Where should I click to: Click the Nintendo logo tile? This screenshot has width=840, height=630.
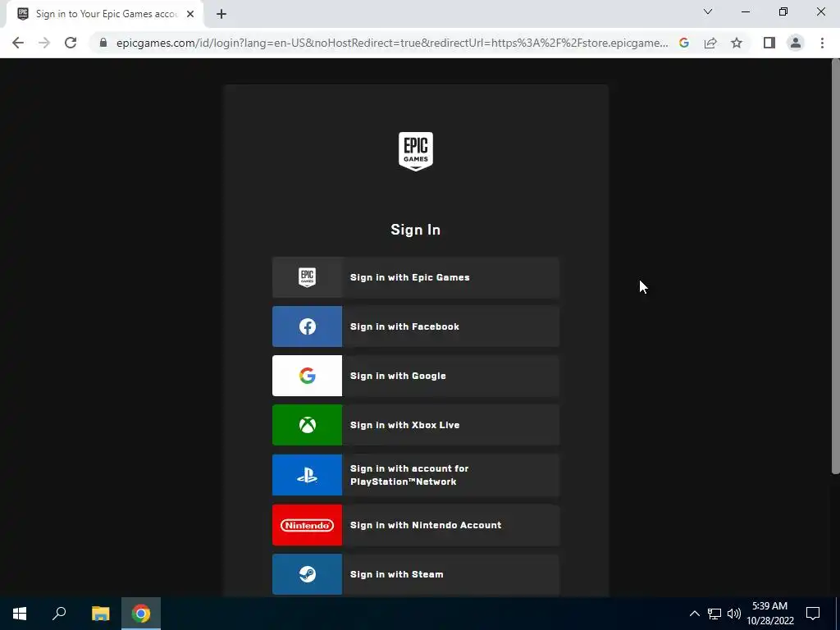tap(307, 525)
